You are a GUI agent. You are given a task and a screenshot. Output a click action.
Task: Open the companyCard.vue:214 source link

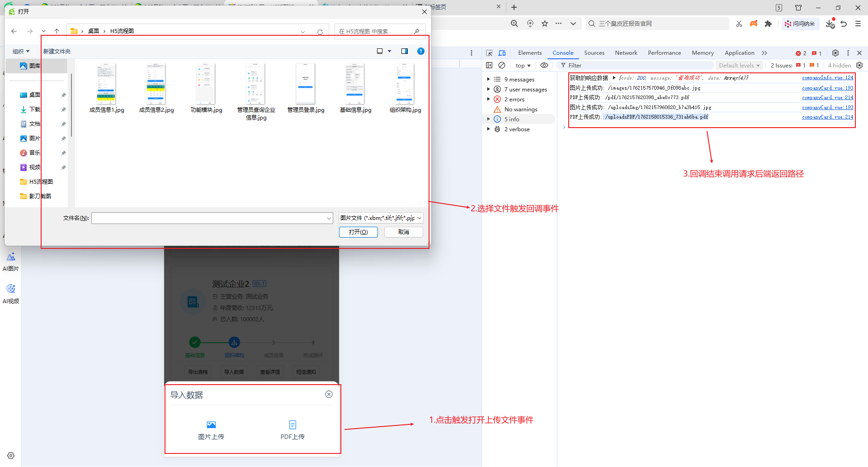[x=827, y=97]
